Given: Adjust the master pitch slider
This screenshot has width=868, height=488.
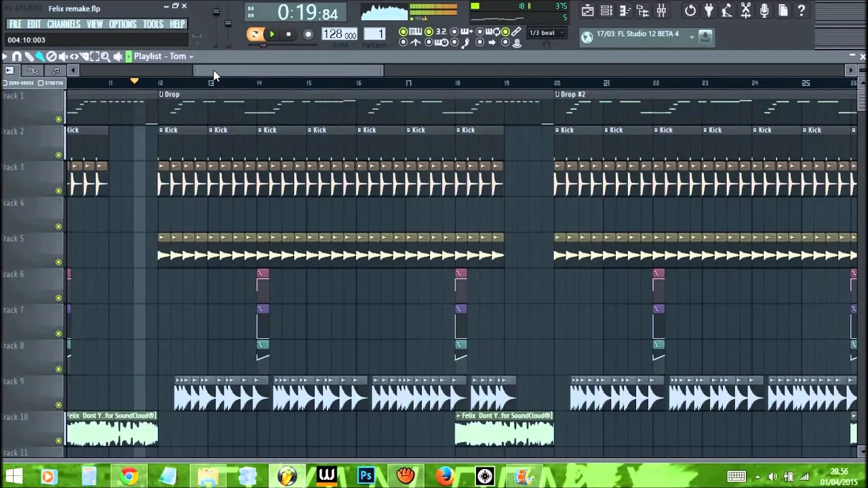Looking at the screenshot, I should coord(229,23).
